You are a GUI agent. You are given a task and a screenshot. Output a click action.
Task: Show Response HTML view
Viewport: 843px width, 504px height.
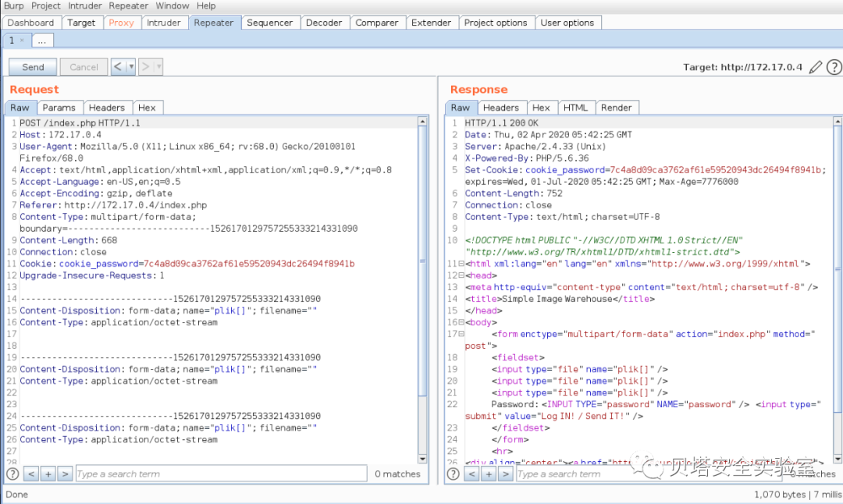click(575, 108)
